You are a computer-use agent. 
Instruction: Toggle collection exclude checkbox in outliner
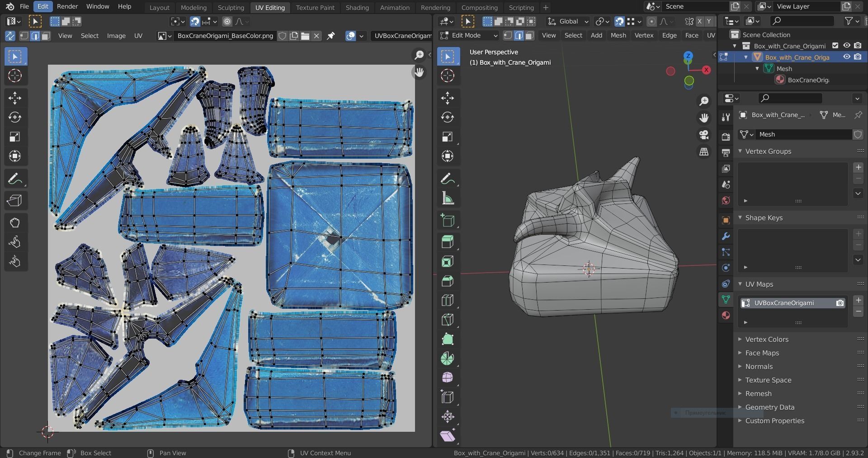coord(835,46)
